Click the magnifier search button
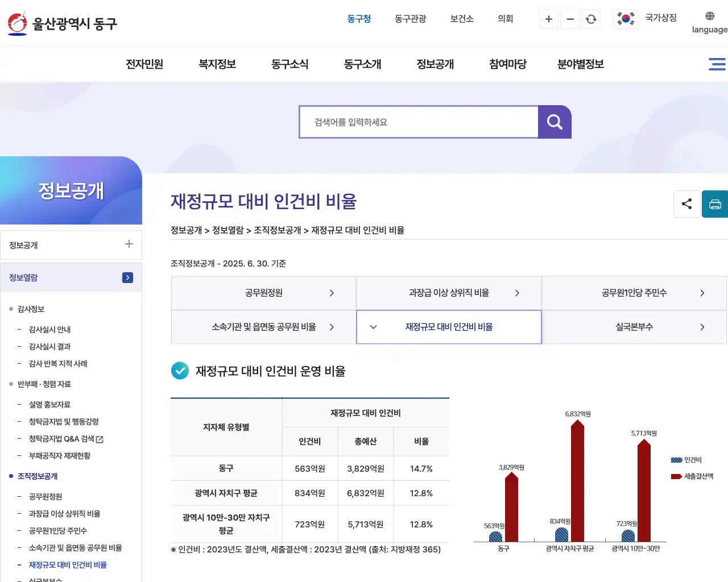 (555, 122)
